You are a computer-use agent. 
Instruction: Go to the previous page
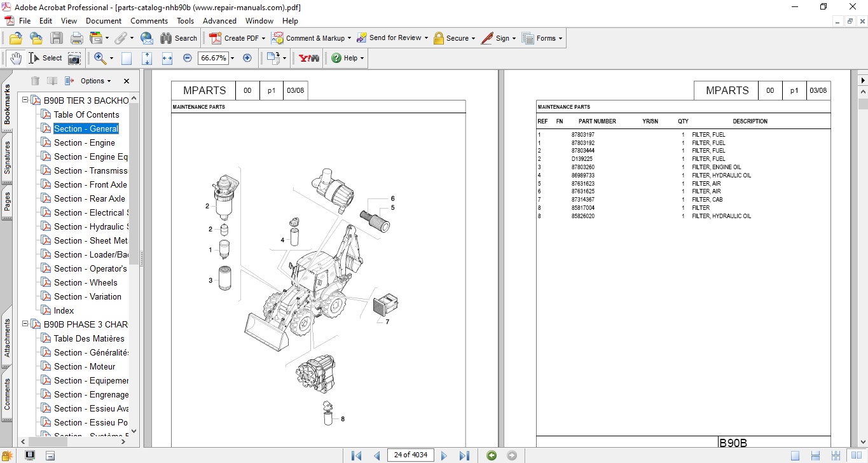point(376,455)
